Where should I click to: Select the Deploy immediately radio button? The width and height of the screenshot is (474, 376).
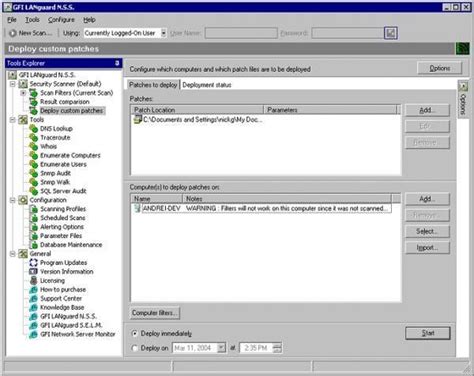(135, 333)
